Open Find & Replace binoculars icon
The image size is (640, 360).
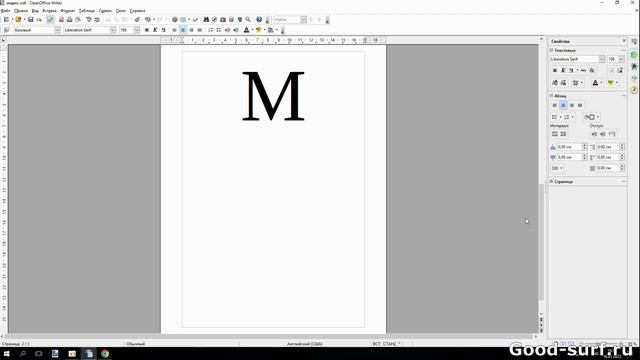206,20
